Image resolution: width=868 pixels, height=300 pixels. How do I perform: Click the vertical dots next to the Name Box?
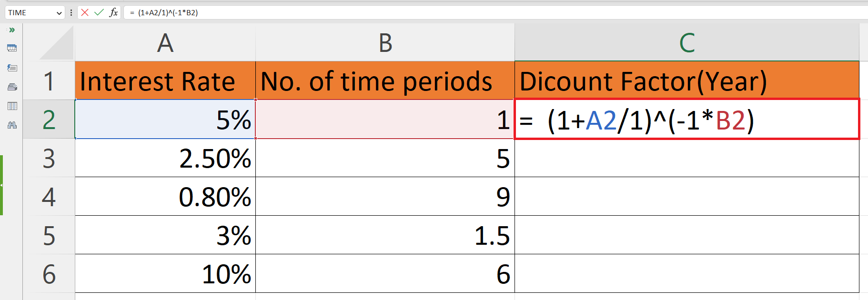(x=71, y=12)
